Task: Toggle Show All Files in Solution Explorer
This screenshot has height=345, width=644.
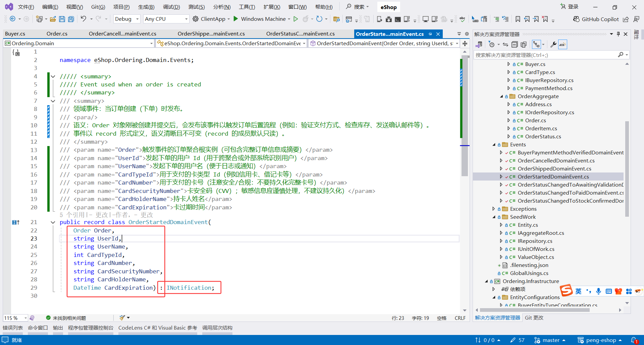Action: pos(524,44)
